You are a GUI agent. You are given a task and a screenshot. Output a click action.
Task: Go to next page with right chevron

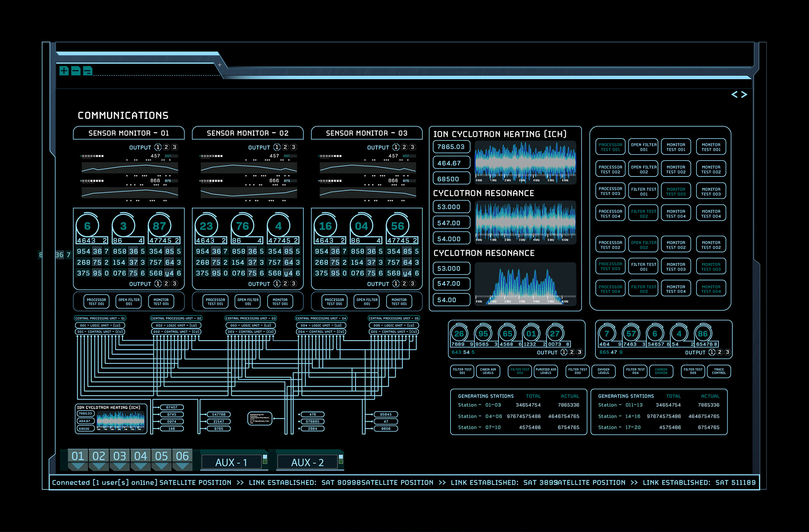744,94
